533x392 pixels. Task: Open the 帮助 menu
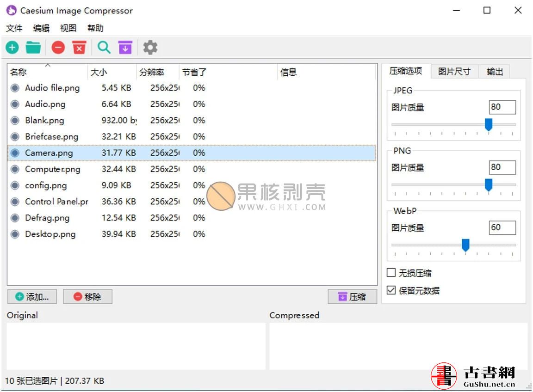pyautogui.click(x=95, y=28)
